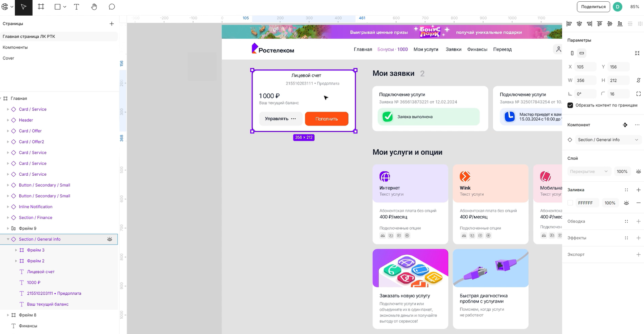This screenshot has width=644, height=334.
Task: Align selection to the left
Action: (569, 24)
